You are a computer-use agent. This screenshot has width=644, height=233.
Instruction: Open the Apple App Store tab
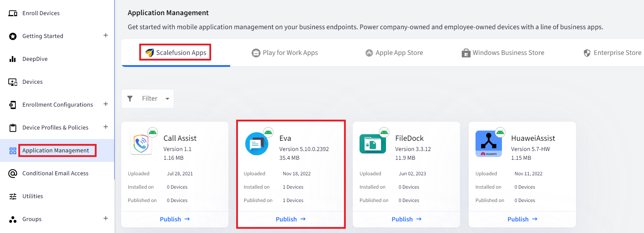[394, 53]
